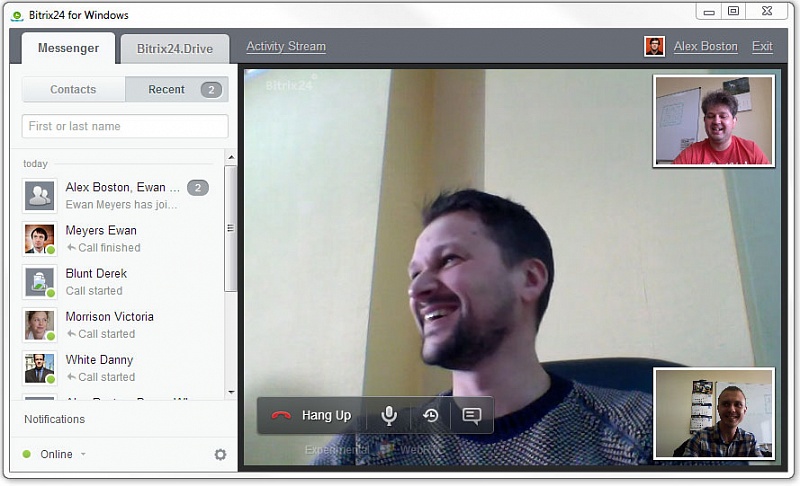Viewport: 800px width, 486px height.
Task: Open the Activity Stream link
Action: (x=286, y=46)
